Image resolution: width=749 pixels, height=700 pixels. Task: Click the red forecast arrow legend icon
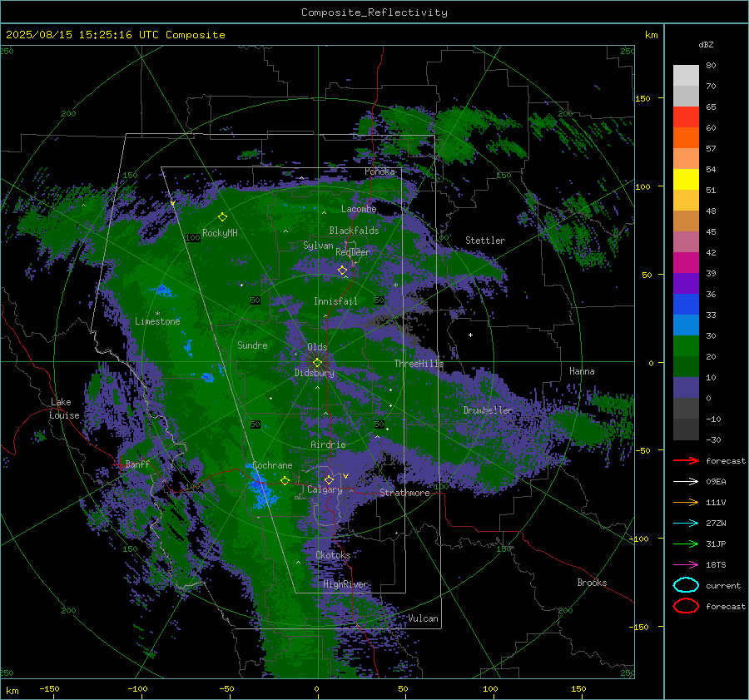click(x=686, y=460)
